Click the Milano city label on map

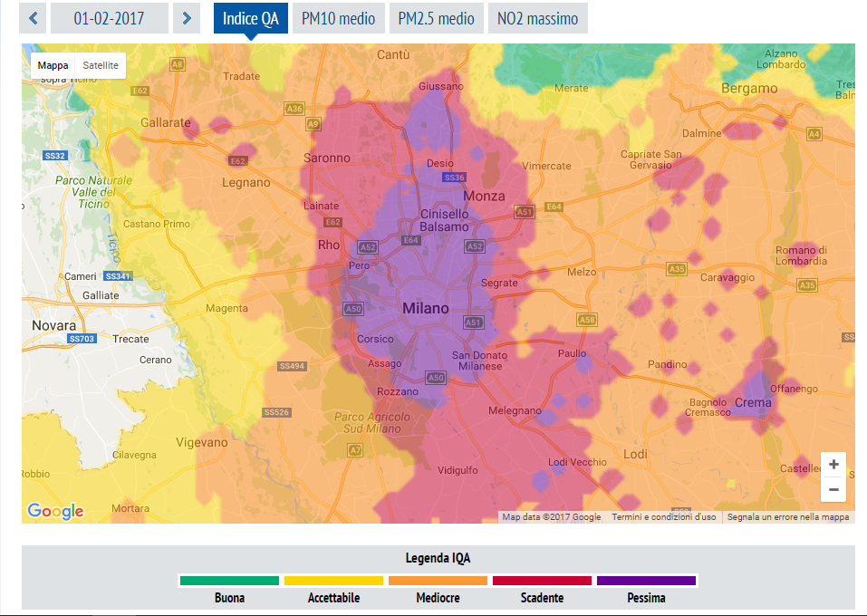(x=425, y=309)
